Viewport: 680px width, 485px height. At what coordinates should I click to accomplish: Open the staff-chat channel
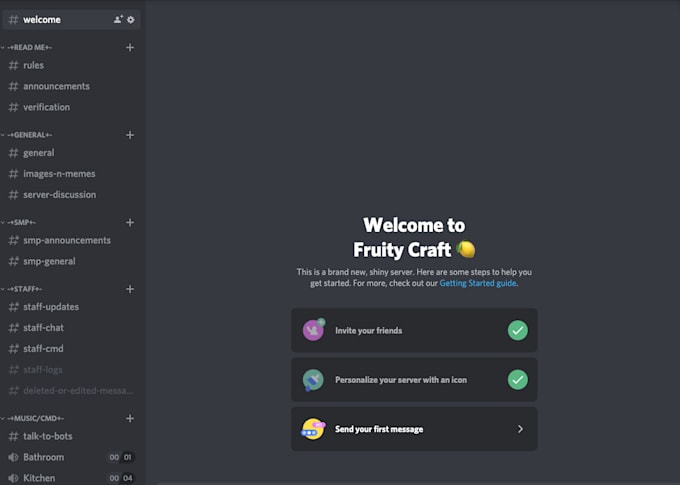pos(72,328)
